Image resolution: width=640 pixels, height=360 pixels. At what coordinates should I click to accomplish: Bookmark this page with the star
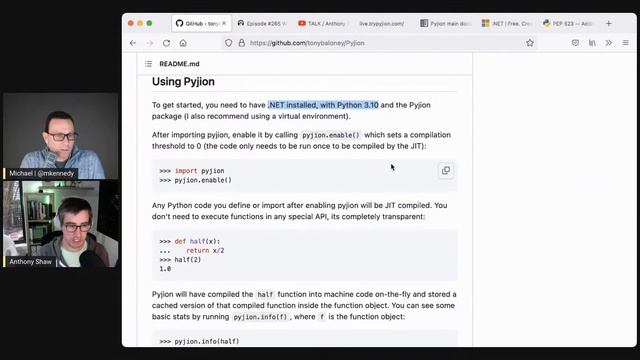point(530,43)
